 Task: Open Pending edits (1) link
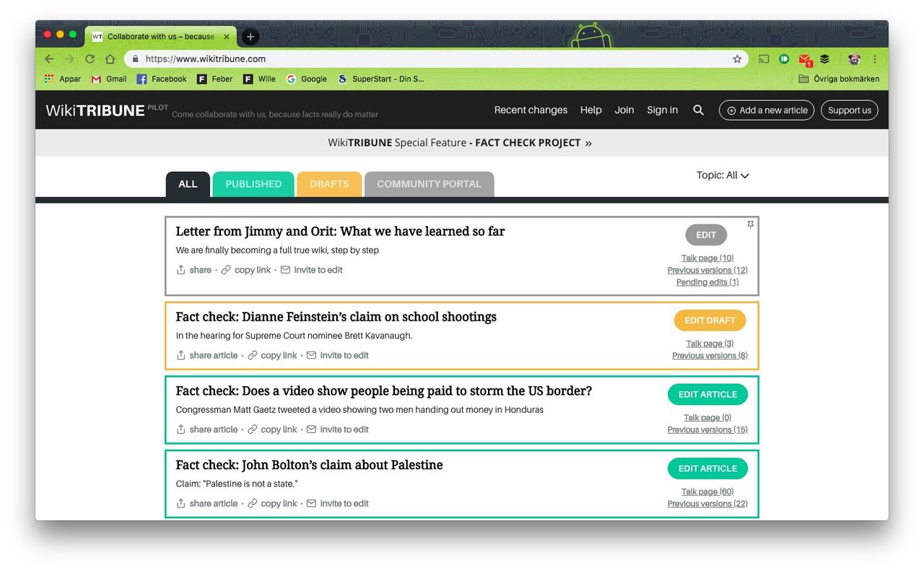[x=707, y=282]
